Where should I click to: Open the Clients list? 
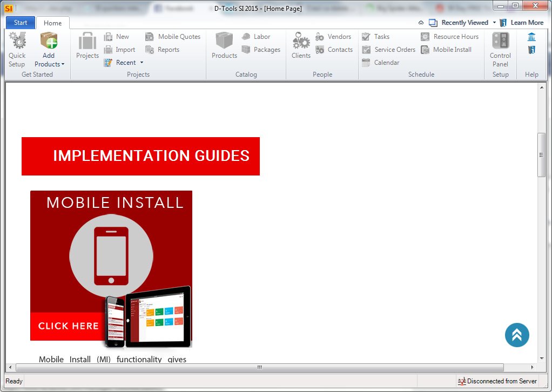coord(300,48)
